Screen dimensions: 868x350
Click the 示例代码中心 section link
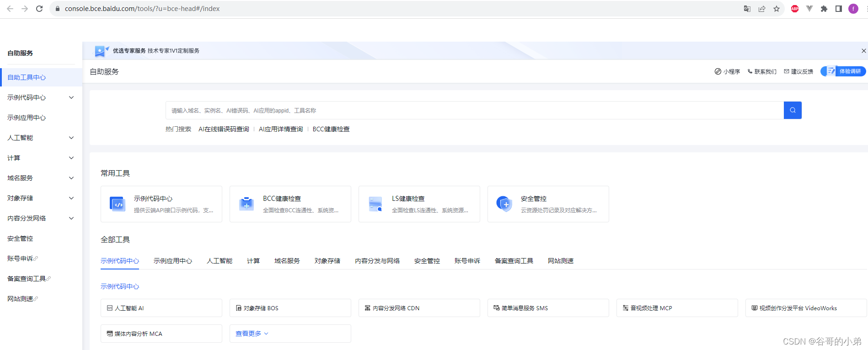(x=120, y=286)
